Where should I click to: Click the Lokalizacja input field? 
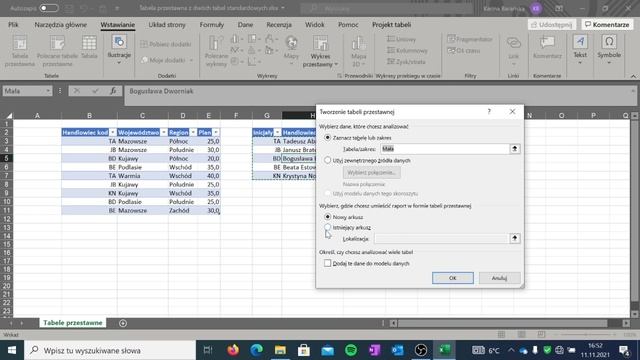441,238
